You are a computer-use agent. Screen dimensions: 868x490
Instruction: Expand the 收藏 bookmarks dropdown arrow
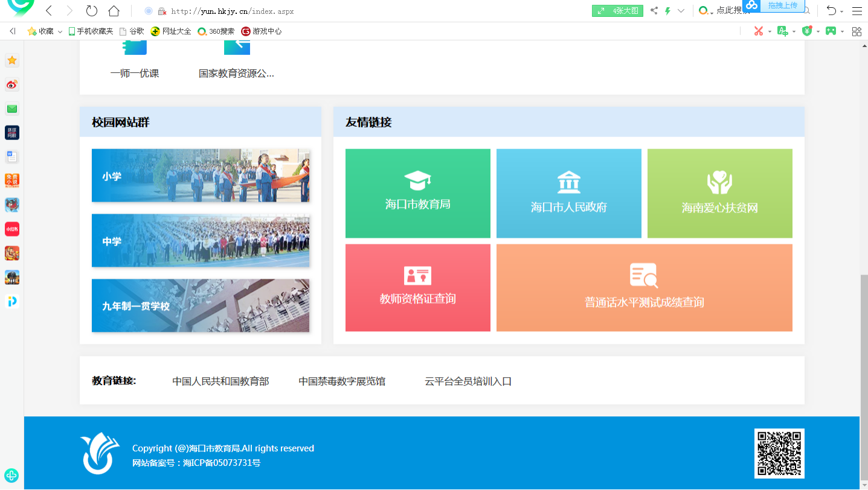60,31
